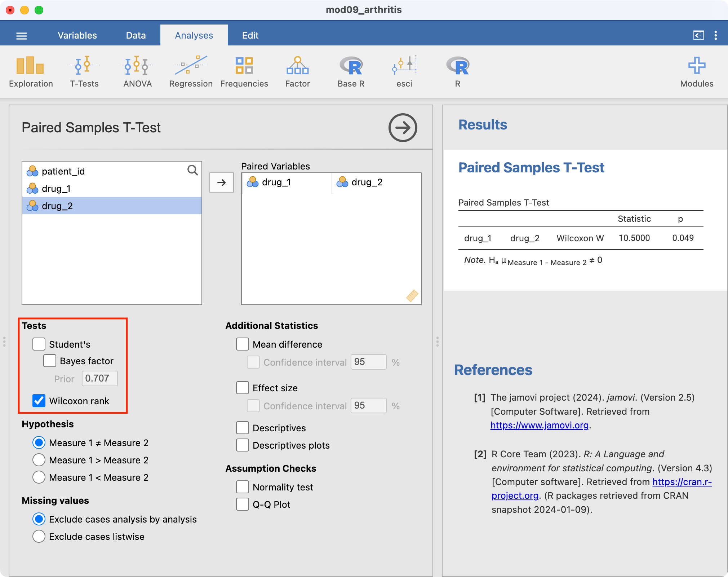
Task: Open the vertical three-dot options menu
Action: [715, 35]
